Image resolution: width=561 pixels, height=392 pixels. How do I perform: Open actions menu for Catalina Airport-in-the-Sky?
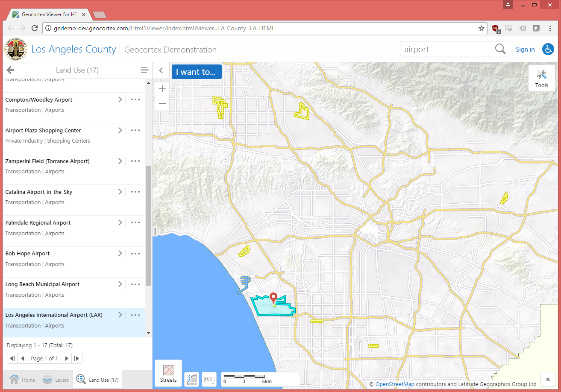click(x=135, y=192)
